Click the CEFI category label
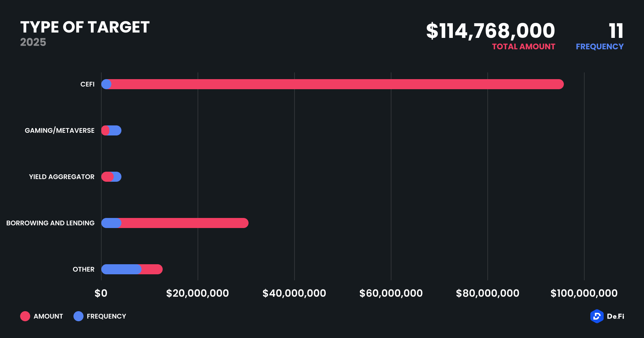 (87, 84)
